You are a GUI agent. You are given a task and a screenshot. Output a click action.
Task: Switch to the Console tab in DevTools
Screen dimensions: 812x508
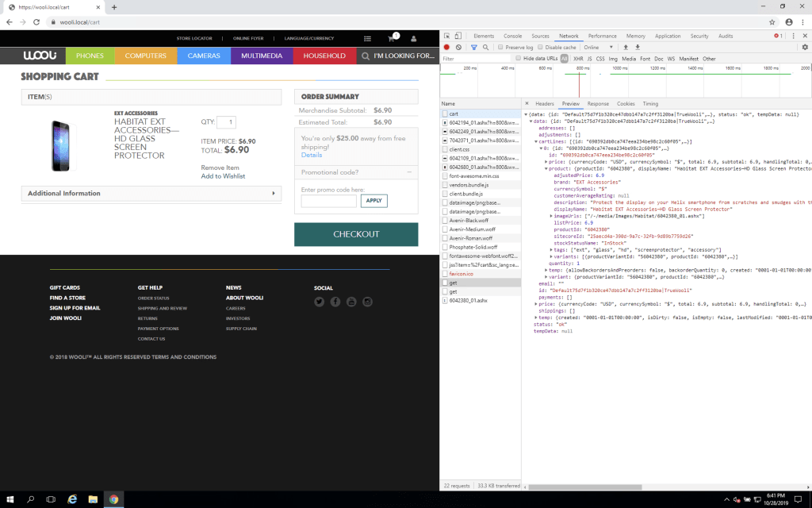tap(512, 36)
